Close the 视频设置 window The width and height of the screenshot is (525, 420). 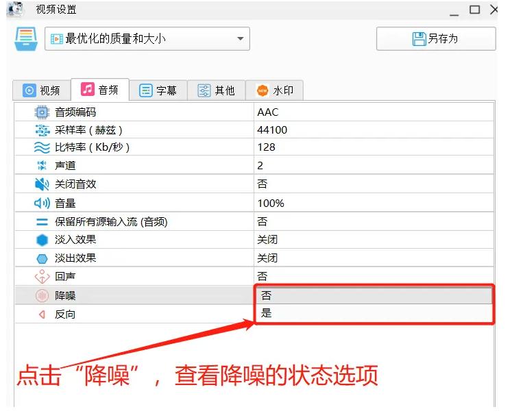pyautogui.click(x=494, y=10)
